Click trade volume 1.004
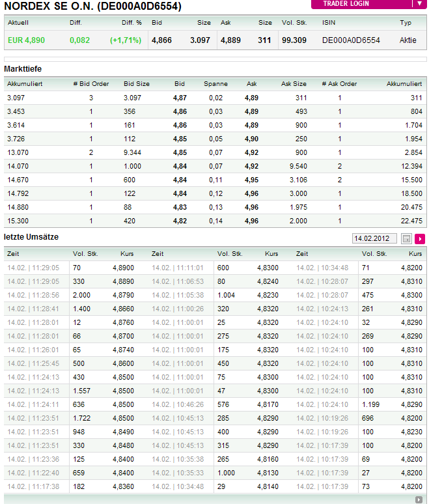 226,296
